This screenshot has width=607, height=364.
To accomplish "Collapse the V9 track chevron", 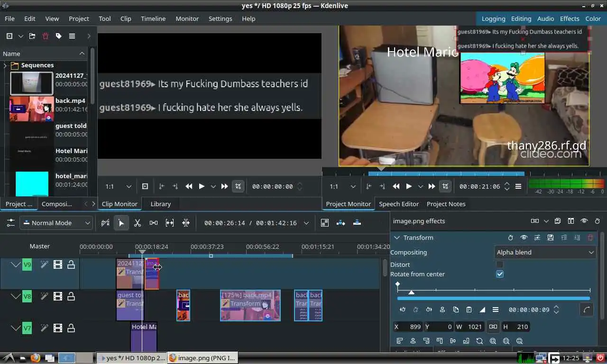I will (x=15, y=264).
